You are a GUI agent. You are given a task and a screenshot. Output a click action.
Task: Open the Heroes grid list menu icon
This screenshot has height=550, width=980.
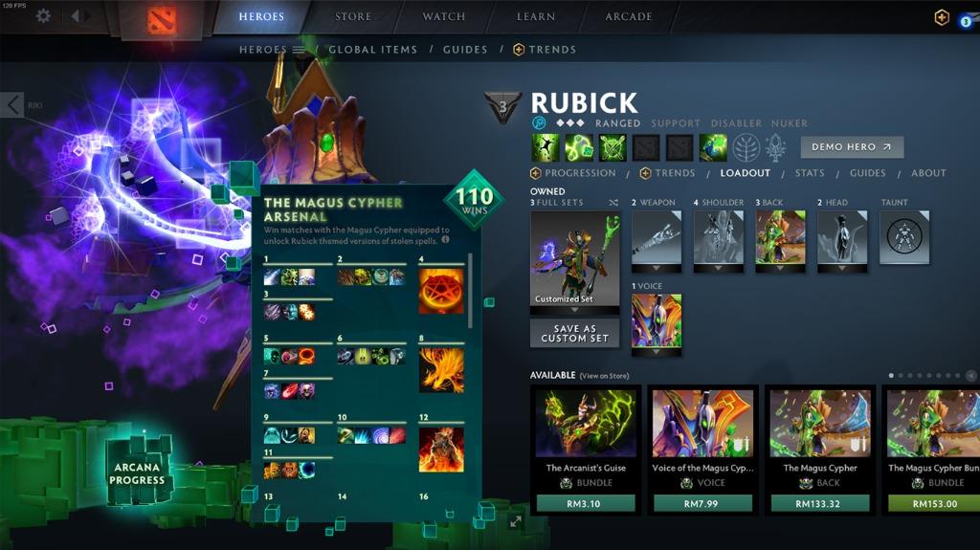pyautogui.click(x=299, y=50)
